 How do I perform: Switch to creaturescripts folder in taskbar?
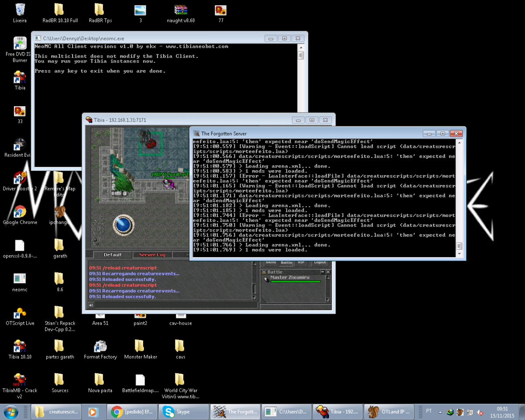tap(57, 412)
